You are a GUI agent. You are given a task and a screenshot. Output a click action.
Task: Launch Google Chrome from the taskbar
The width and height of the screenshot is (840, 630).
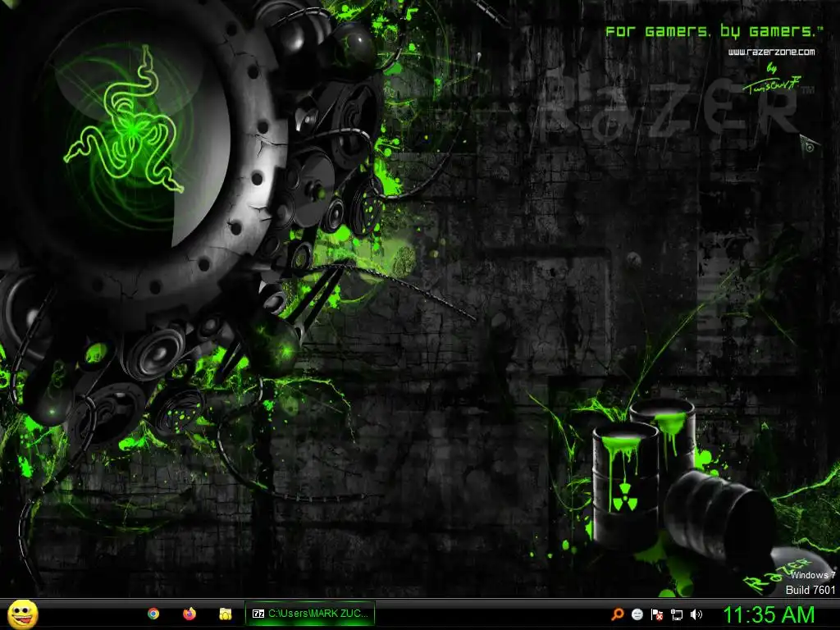point(153,614)
